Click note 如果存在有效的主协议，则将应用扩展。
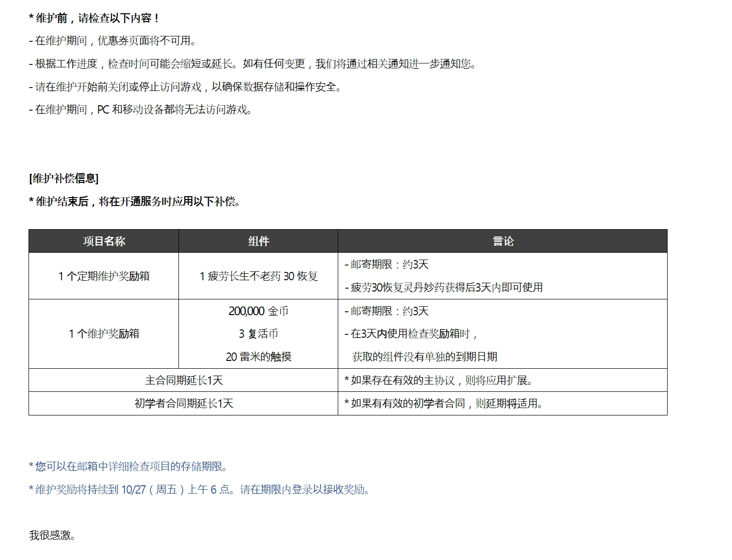The width and height of the screenshot is (732, 560). [x=439, y=380]
